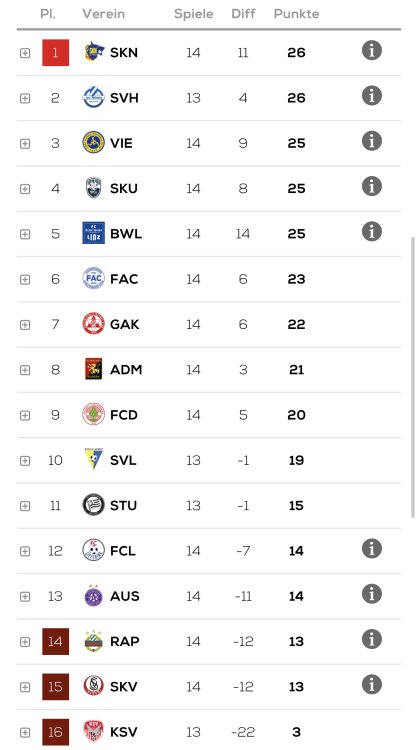Click the Spiele column header

193,14
